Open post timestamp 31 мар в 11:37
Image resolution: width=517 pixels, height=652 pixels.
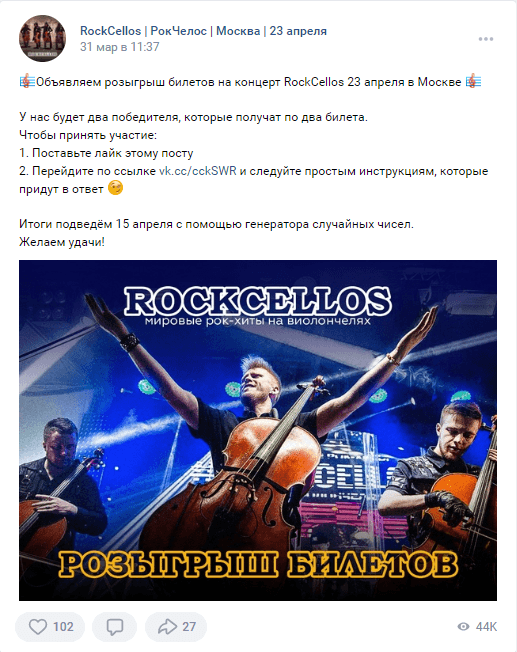click(x=119, y=47)
